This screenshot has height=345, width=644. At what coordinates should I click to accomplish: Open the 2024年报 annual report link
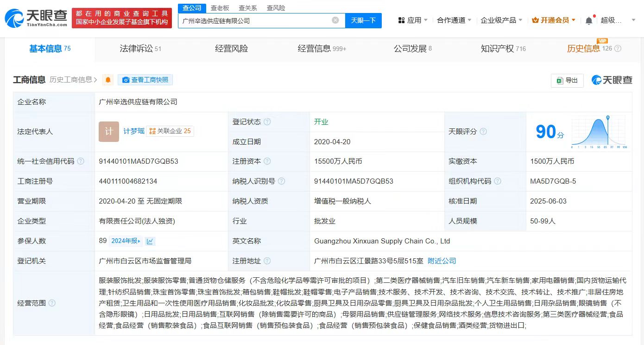coord(126,241)
